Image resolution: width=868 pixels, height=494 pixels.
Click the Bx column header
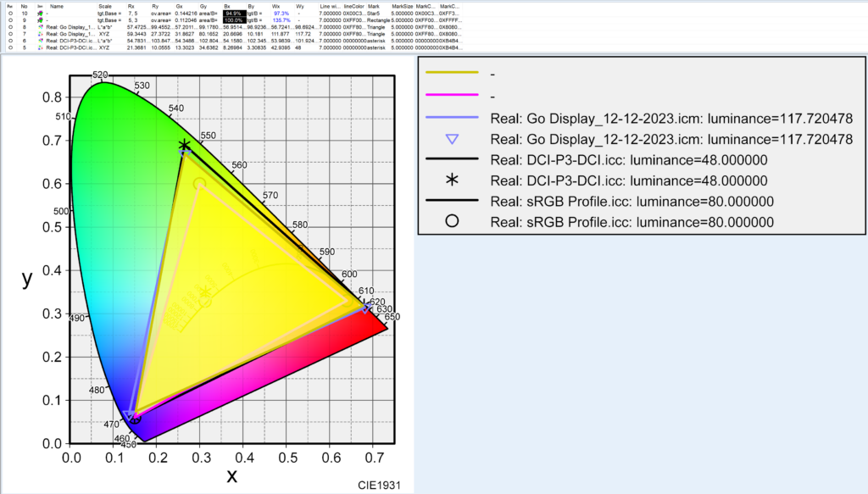[227, 6]
